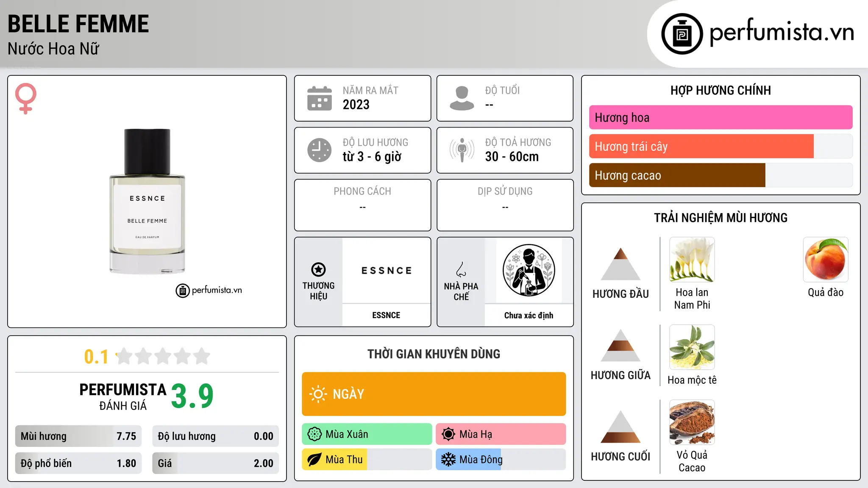Image resolution: width=868 pixels, height=488 pixels.
Task: Click the NĂM RA MẮT label
Action: tap(370, 90)
